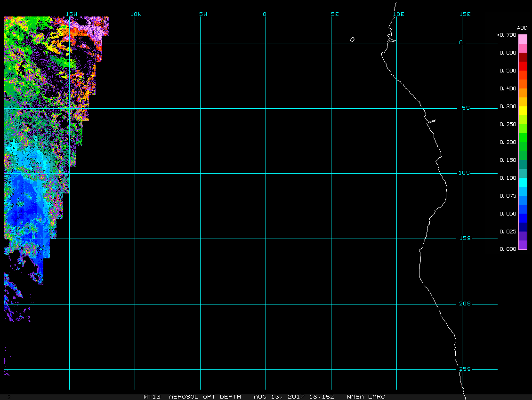Viewport: 532px width, 400px height.
Task: Click the 0.075 colorbar value
Action: 508,196
